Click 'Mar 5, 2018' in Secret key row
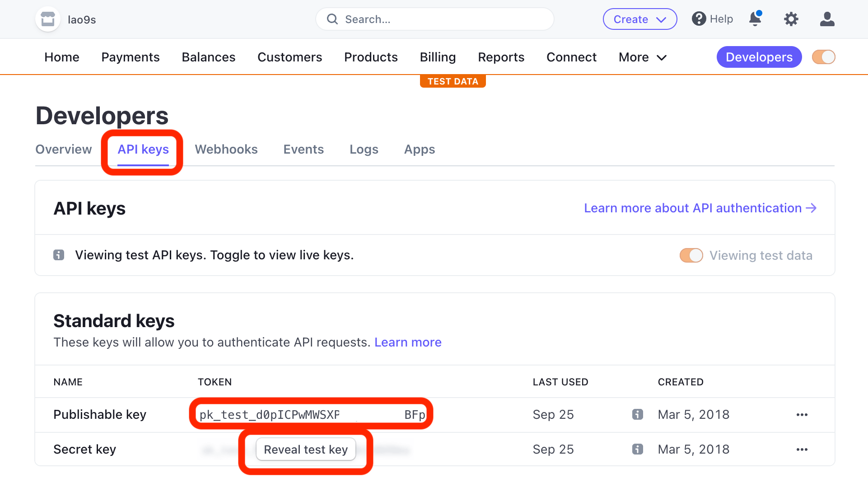 pos(694,449)
